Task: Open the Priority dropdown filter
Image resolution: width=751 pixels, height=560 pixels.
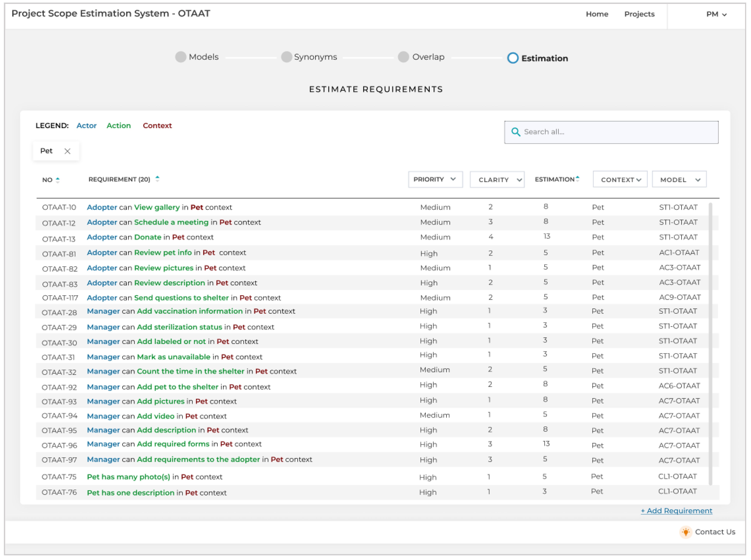Action: 435,179
